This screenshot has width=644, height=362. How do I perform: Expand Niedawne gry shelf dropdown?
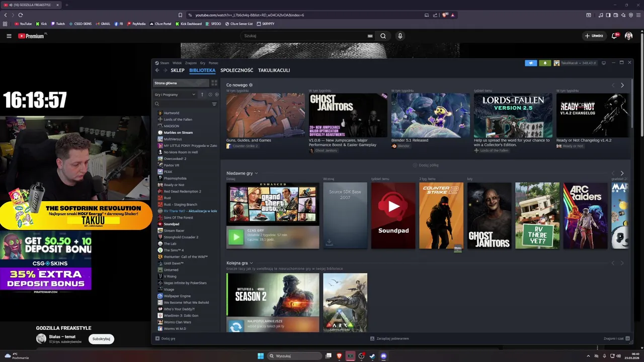pos(256,173)
